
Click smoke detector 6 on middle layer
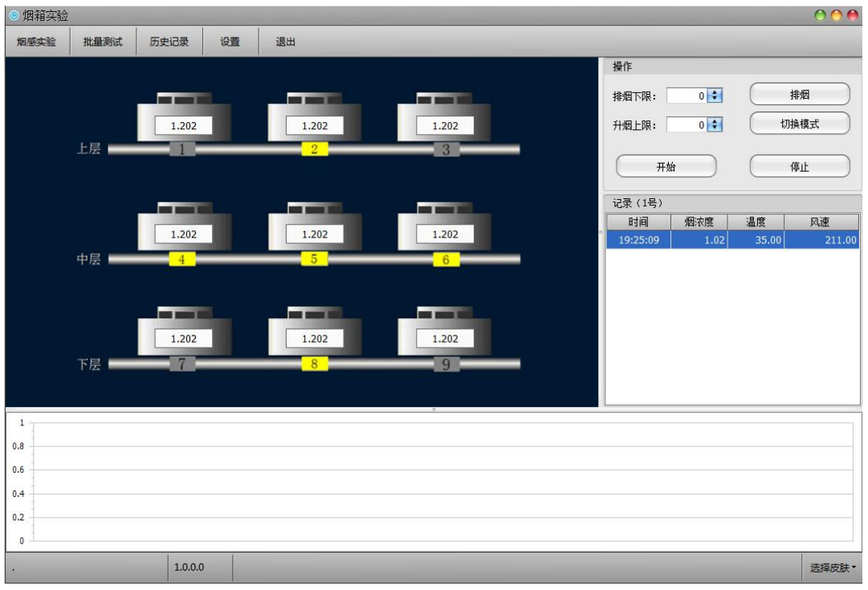(x=444, y=228)
